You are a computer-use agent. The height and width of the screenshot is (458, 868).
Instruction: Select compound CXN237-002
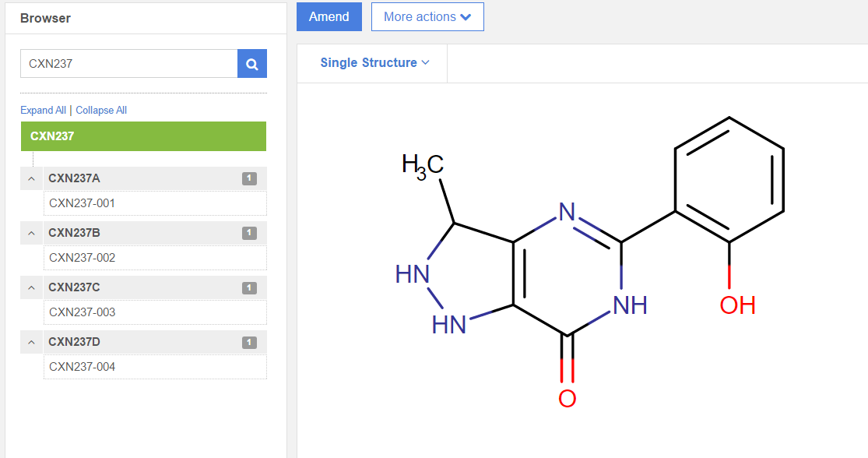click(x=83, y=258)
